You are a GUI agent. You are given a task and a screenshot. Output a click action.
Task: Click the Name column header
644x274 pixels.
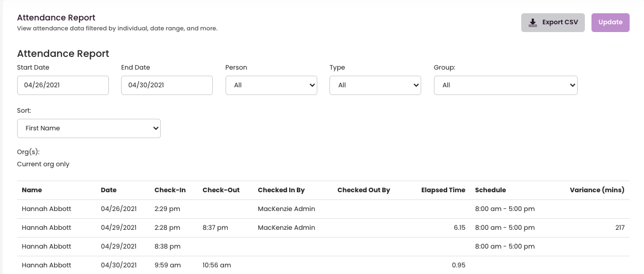[x=32, y=190]
